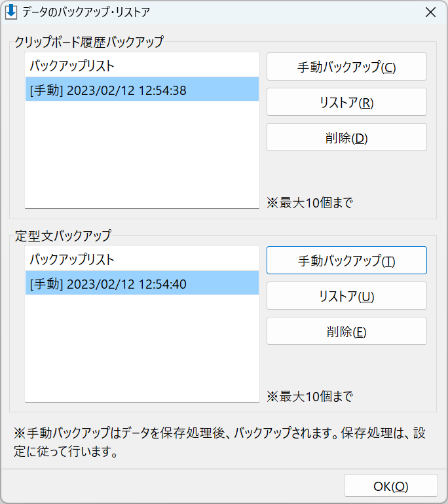
Task: Click the 定型文バックアップ group label
Action: [x=63, y=236]
